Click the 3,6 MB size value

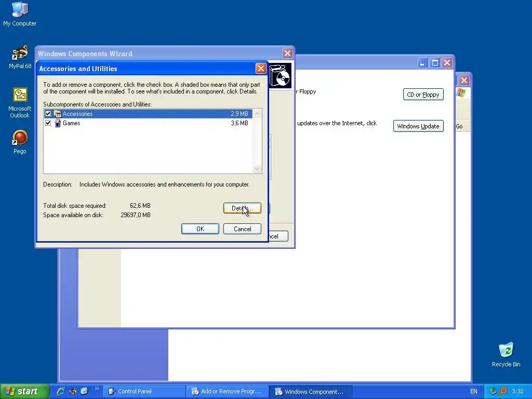tap(240, 123)
